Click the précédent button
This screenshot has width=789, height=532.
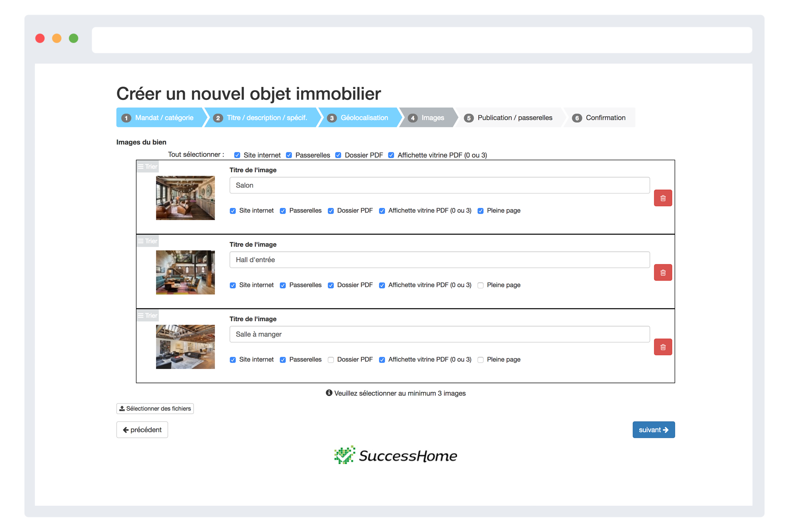click(x=142, y=430)
